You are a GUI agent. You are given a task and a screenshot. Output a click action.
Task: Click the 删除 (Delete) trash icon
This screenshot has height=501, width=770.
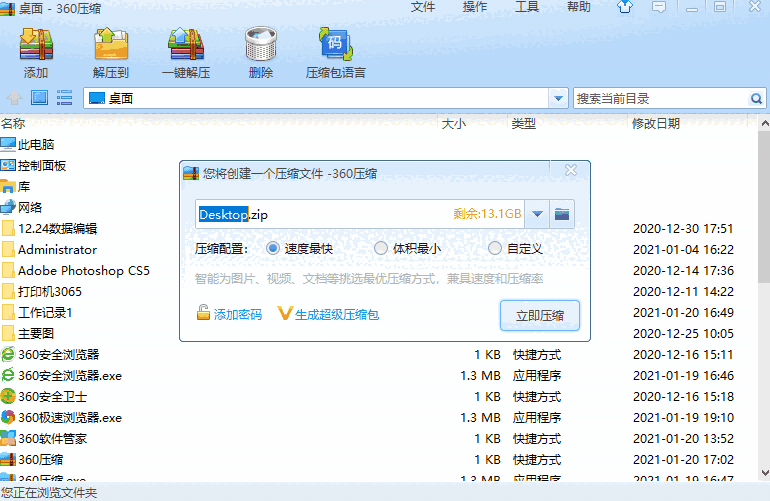pyautogui.click(x=261, y=44)
